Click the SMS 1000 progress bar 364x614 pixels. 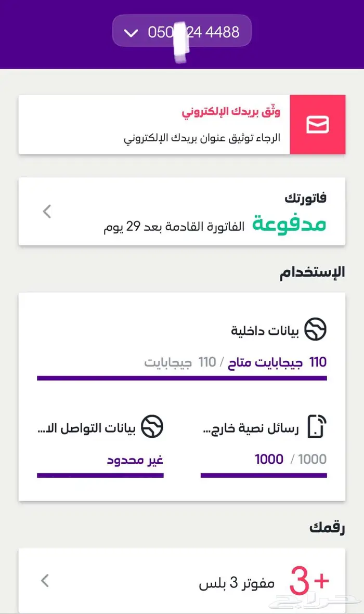point(264,475)
